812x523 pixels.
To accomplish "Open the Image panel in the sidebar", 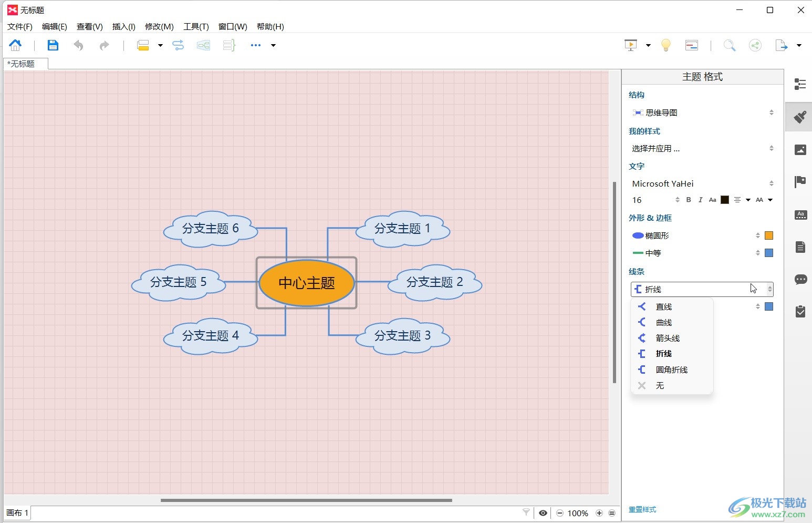I will click(800, 150).
